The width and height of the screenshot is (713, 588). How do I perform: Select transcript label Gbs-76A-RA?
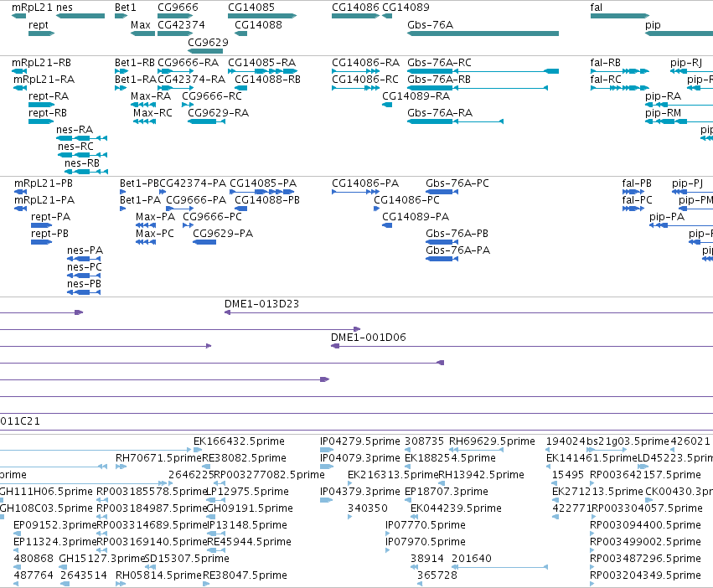[x=440, y=113]
